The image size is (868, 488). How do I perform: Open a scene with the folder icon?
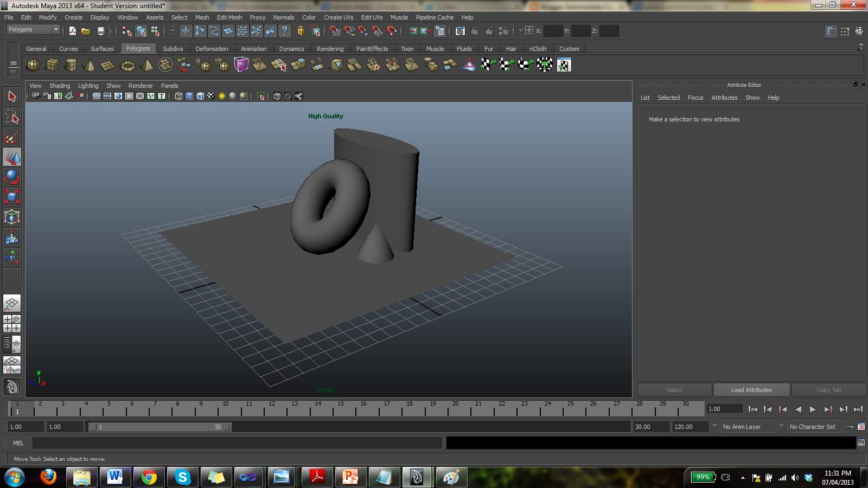point(86,31)
